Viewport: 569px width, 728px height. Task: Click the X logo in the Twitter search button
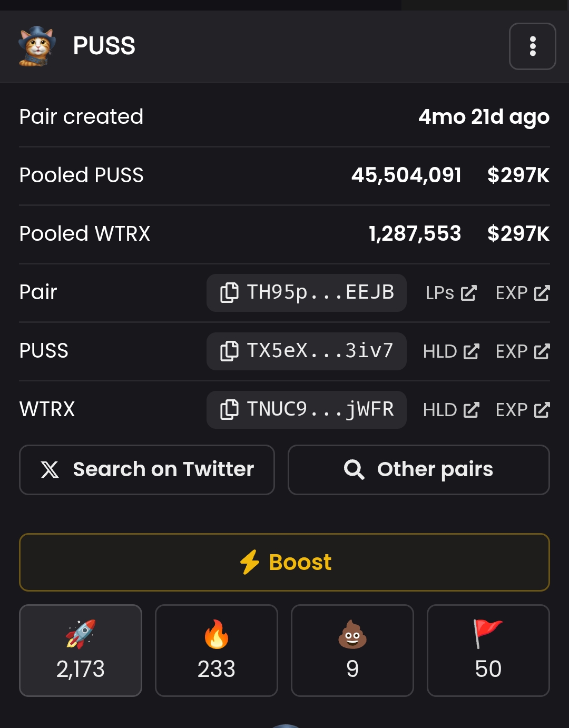coord(50,469)
